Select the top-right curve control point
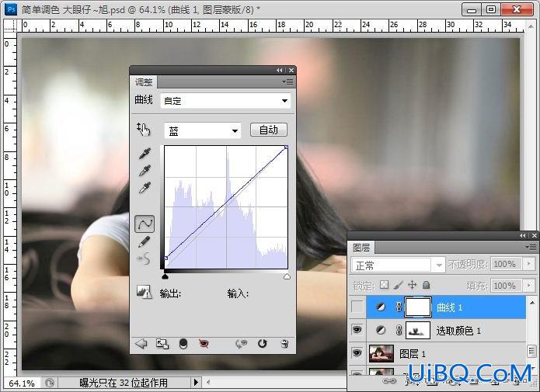 click(286, 147)
